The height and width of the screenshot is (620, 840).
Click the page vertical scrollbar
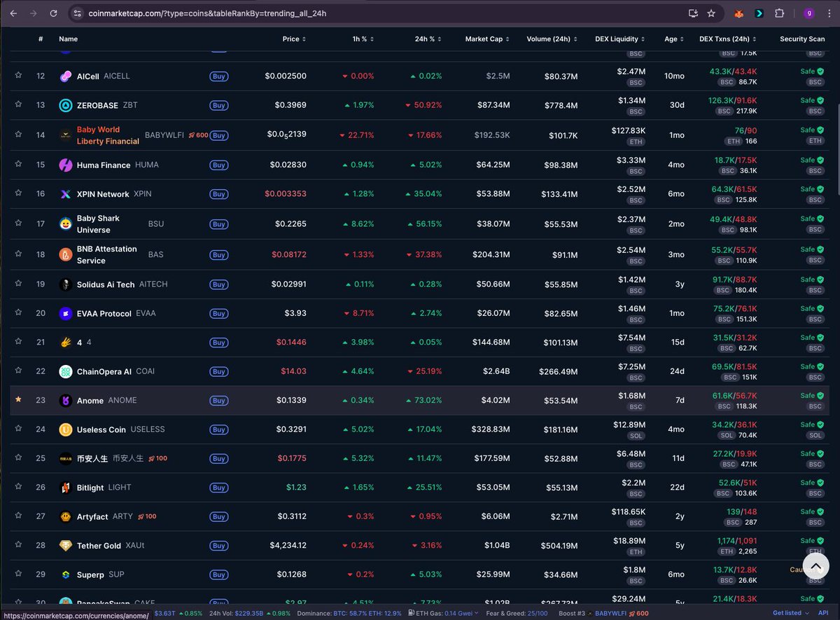(837, 151)
